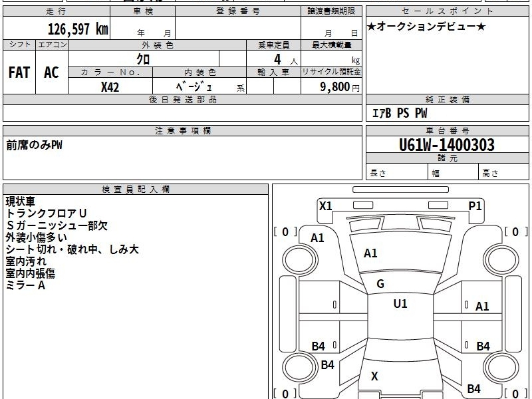Click the X1 mark on the car diagram
Viewport: 532px width, 399px height.
326,206
